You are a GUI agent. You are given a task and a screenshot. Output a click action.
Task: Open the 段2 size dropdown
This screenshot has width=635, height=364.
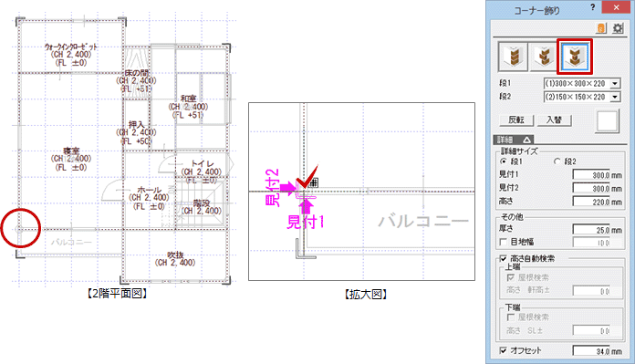coord(615,97)
